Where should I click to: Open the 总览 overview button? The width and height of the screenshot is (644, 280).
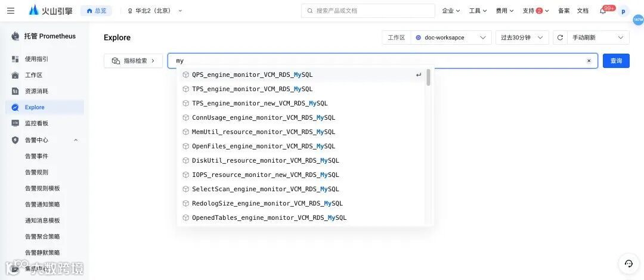pos(96,11)
